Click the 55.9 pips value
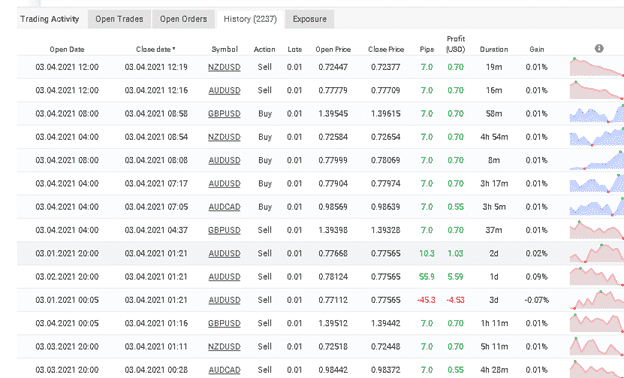The width and height of the screenshot is (624, 378). click(427, 277)
